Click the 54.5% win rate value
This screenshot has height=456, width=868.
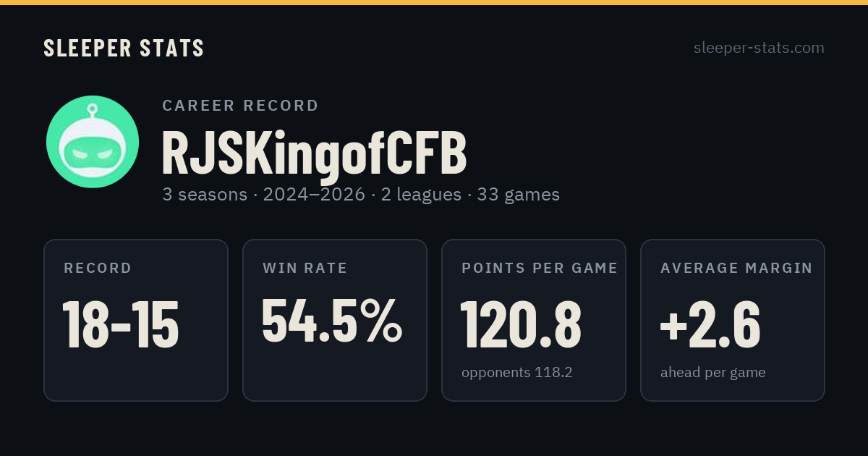pos(332,321)
